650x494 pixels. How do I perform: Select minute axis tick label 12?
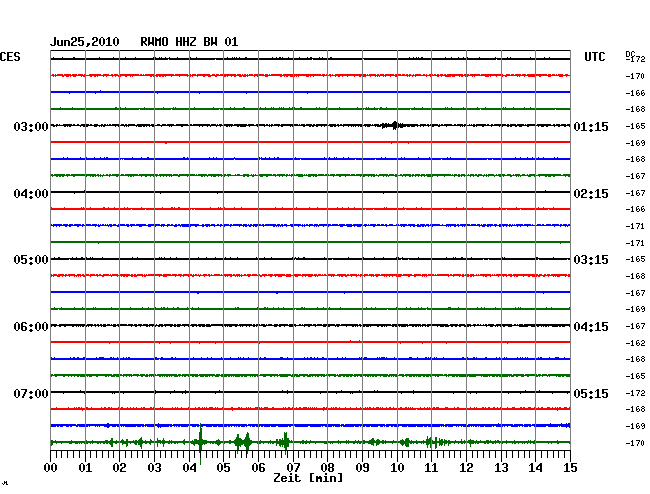(x=466, y=468)
